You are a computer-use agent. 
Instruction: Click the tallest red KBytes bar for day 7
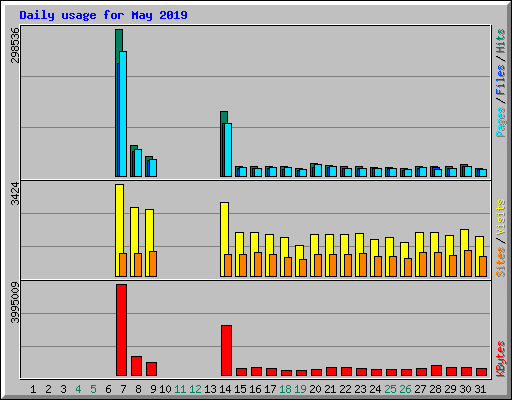point(121,330)
